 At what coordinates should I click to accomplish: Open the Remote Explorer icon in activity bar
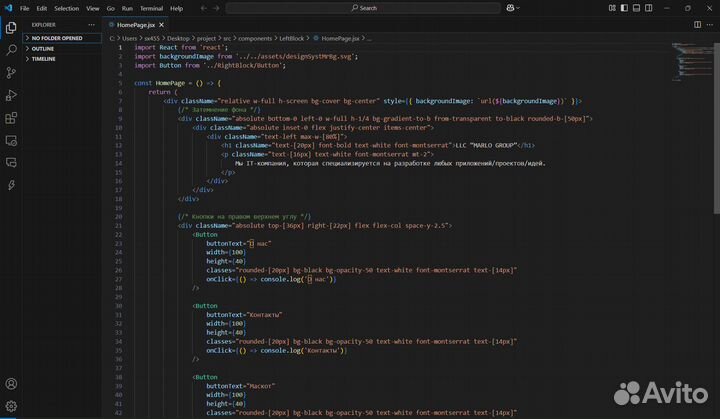[x=11, y=141]
